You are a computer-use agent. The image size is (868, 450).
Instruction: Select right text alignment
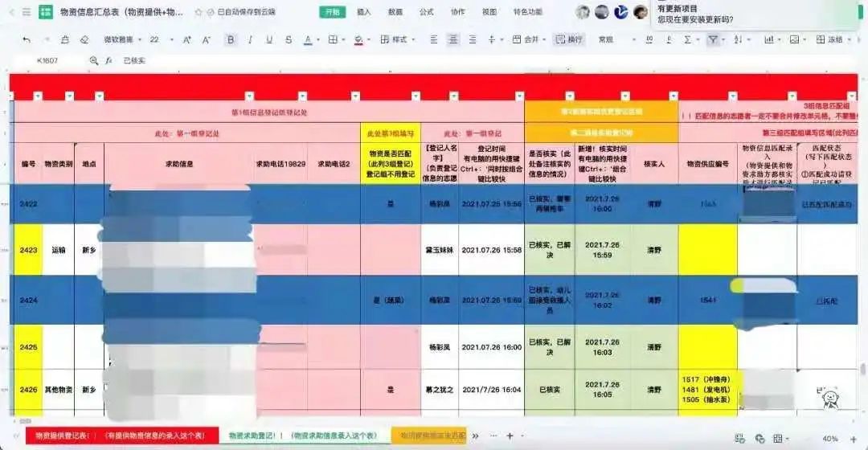[473, 40]
